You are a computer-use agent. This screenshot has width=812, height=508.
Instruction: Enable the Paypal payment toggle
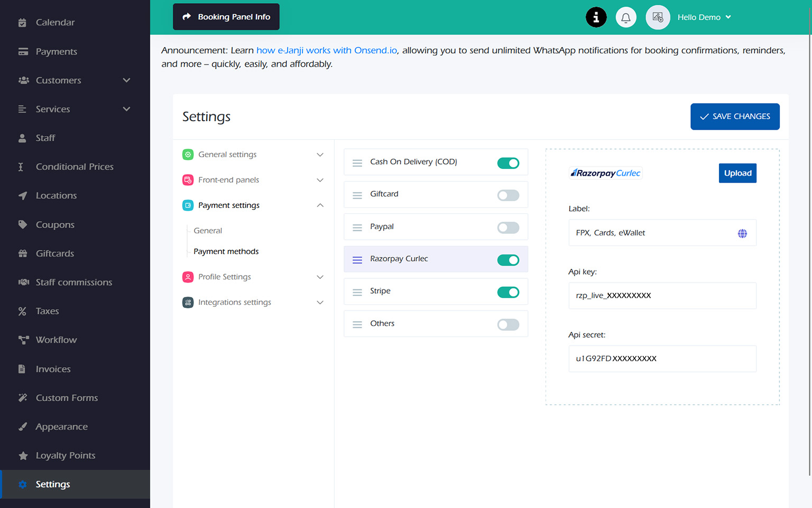click(x=508, y=228)
